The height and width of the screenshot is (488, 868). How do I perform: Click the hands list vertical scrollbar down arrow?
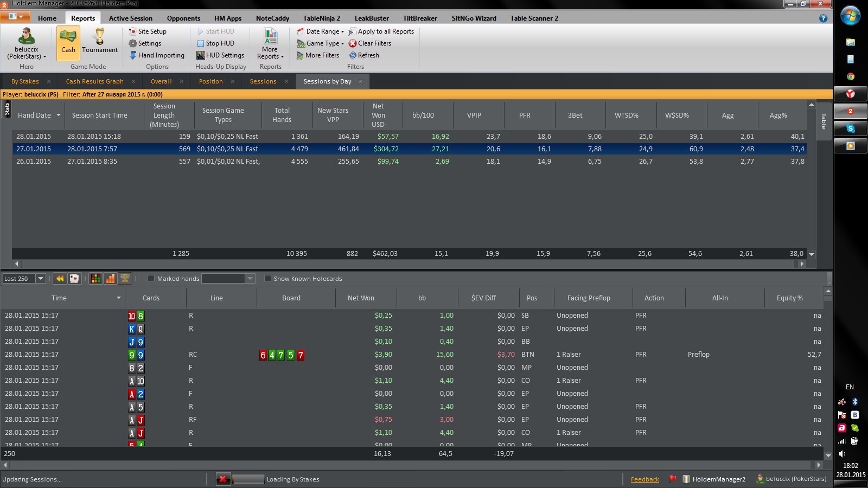828,455
